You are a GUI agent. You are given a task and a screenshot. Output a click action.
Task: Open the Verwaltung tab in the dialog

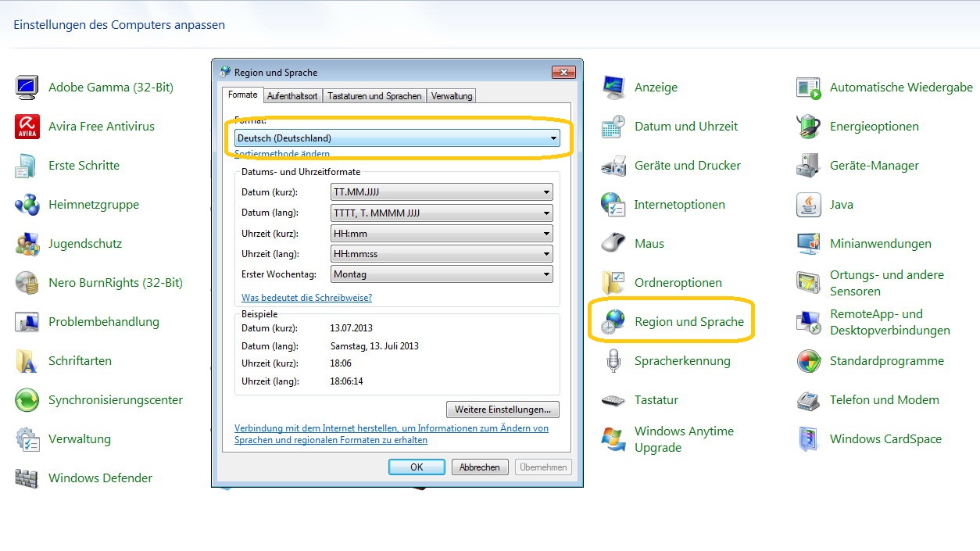click(x=452, y=96)
